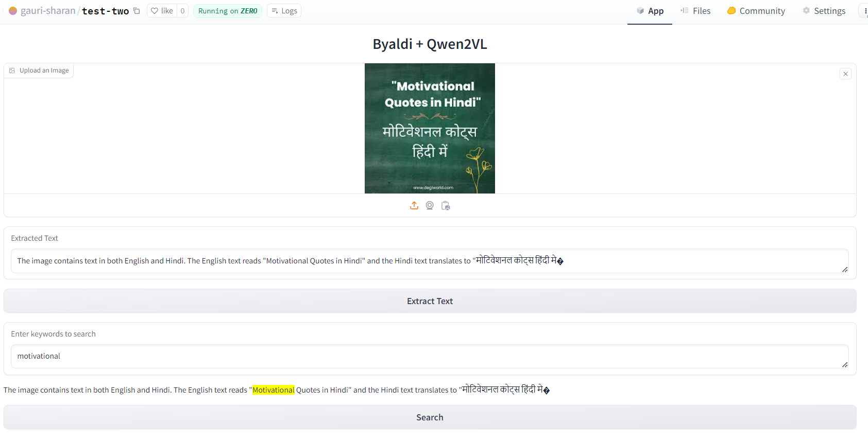Click the upload file icon below image
868x442 pixels.
[414, 206]
